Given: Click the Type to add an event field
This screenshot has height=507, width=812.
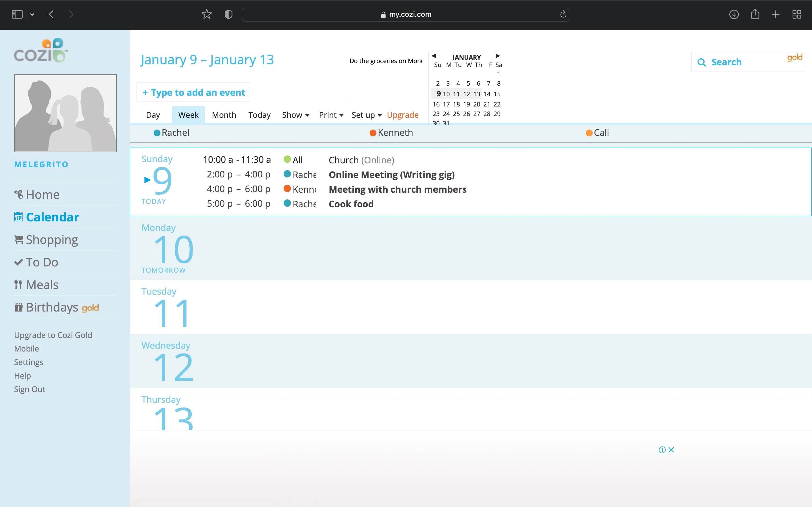Looking at the screenshot, I should (x=193, y=92).
